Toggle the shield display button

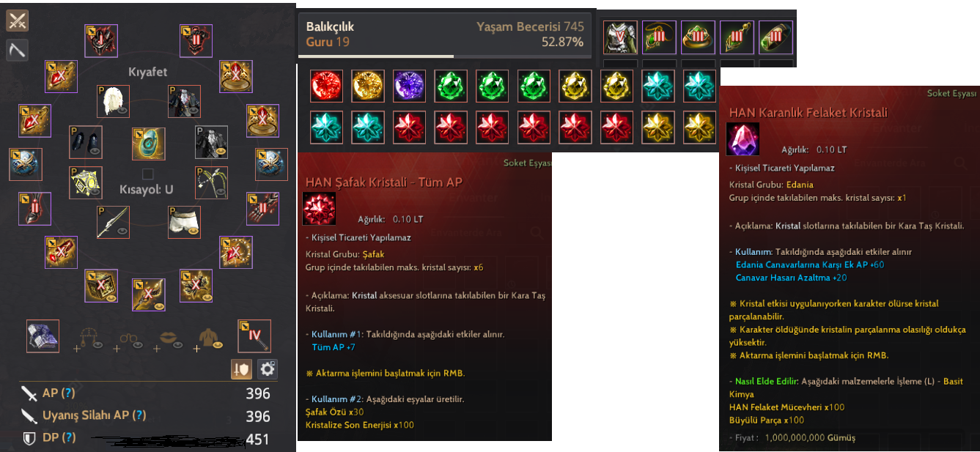240,368
